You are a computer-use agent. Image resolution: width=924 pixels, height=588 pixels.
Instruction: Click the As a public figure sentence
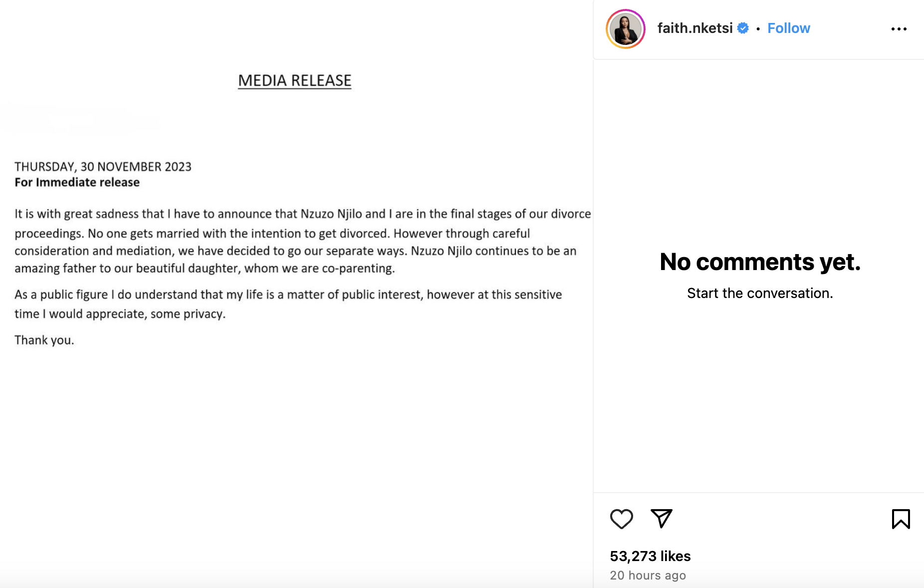288,304
